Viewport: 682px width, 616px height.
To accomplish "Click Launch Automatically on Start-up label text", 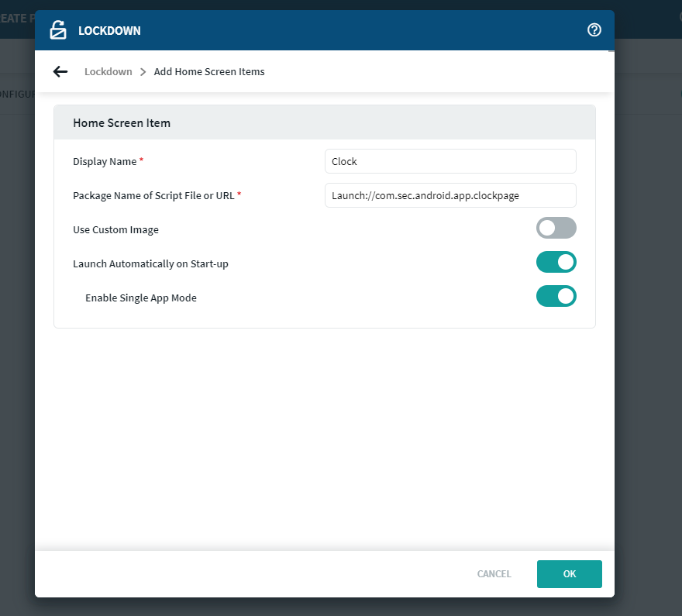I will coord(150,264).
